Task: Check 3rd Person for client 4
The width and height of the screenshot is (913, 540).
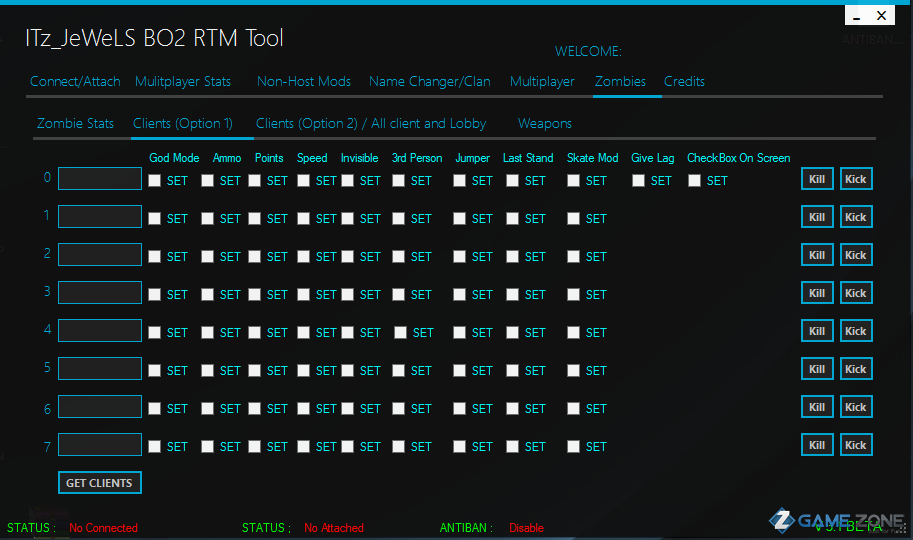Action: click(x=400, y=332)
